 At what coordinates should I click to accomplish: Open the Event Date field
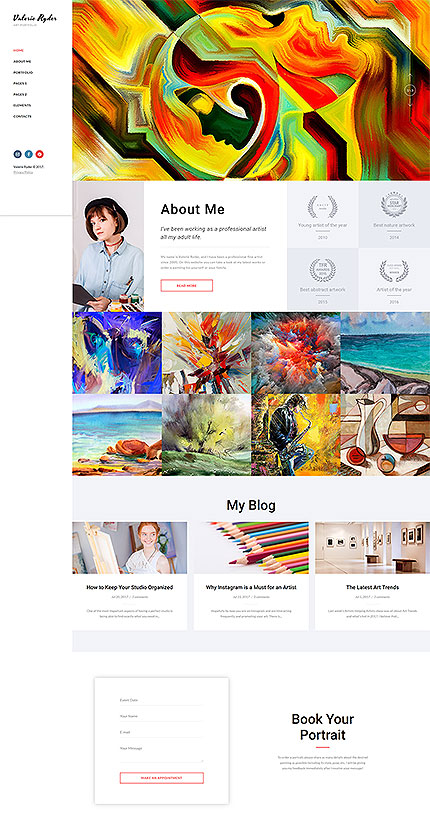(x=162, y=700)
